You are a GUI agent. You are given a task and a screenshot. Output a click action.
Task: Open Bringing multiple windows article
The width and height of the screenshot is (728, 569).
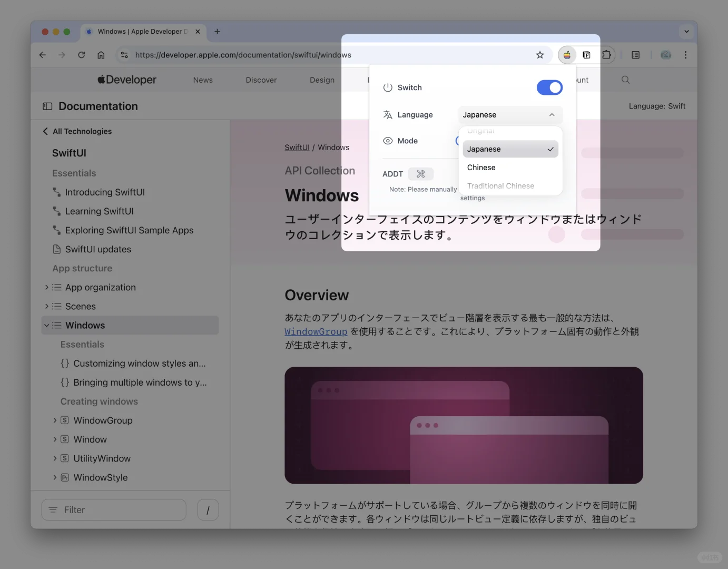[140, 382]
